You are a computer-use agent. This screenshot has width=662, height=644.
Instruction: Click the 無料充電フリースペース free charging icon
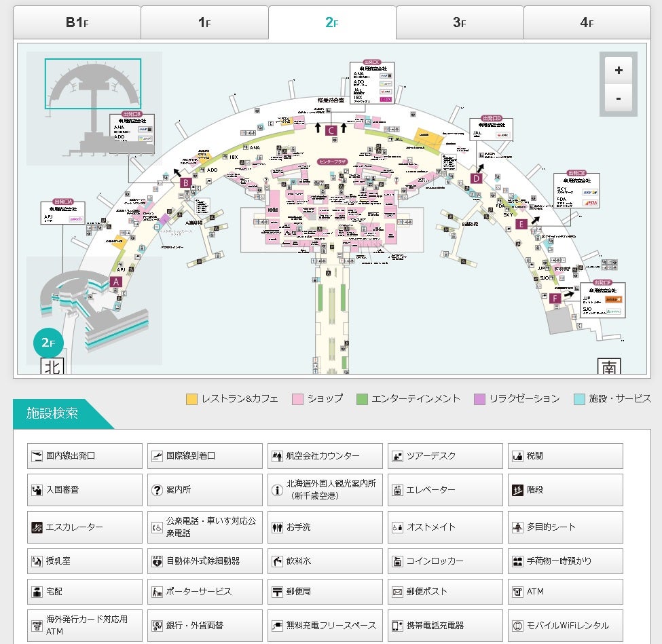point(324,625)
